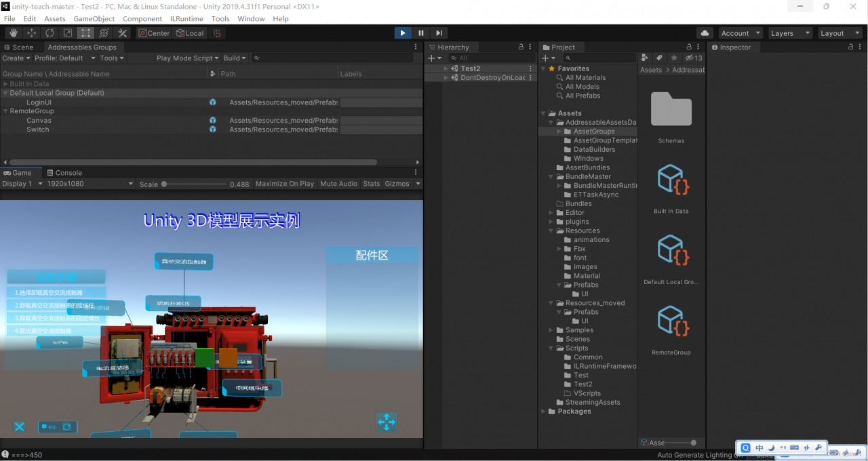Select the RemoteGroup asset thumbnail
Image resolution: width=868 pixels, height=461 pixels.
(671, 321)
